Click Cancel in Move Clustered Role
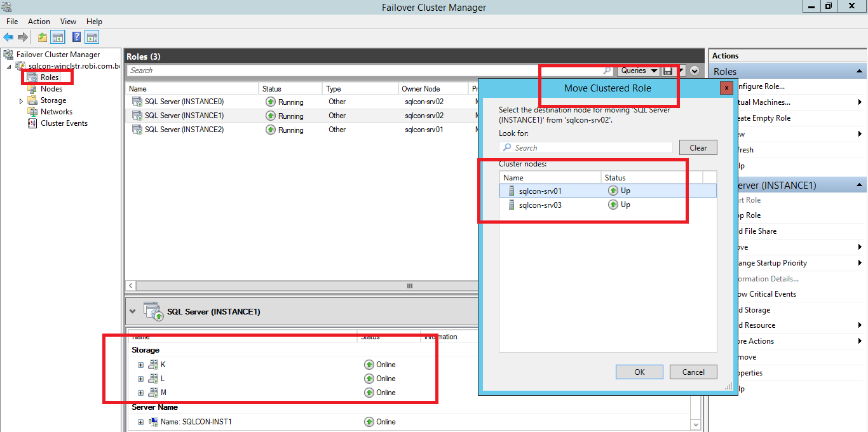 [x=693, y=372]
